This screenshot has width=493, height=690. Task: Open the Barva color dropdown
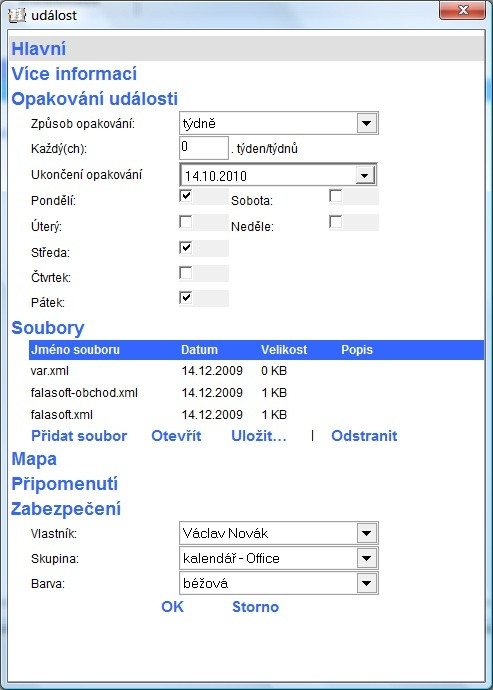(x=366, y=584)
